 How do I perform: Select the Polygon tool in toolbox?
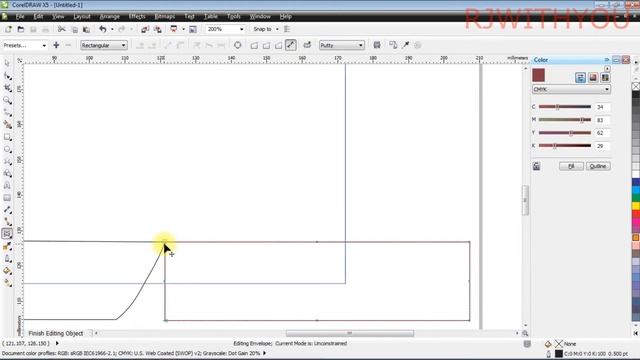point(7,161)
